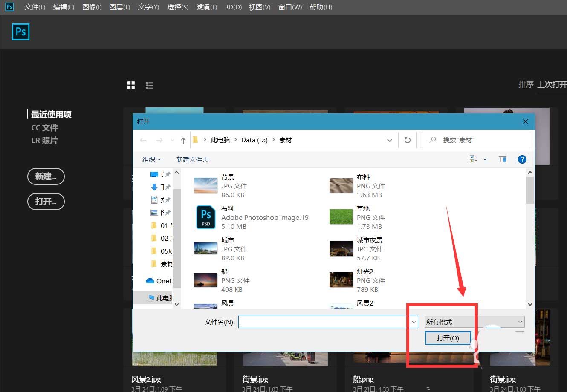Click the 新建文件夹 button
The image size is (567, 392).
click(192, 159)
